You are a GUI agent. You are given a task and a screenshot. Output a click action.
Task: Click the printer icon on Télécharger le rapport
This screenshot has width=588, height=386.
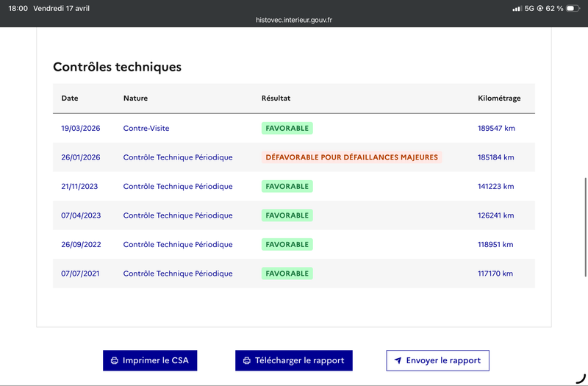pos(247,360)
